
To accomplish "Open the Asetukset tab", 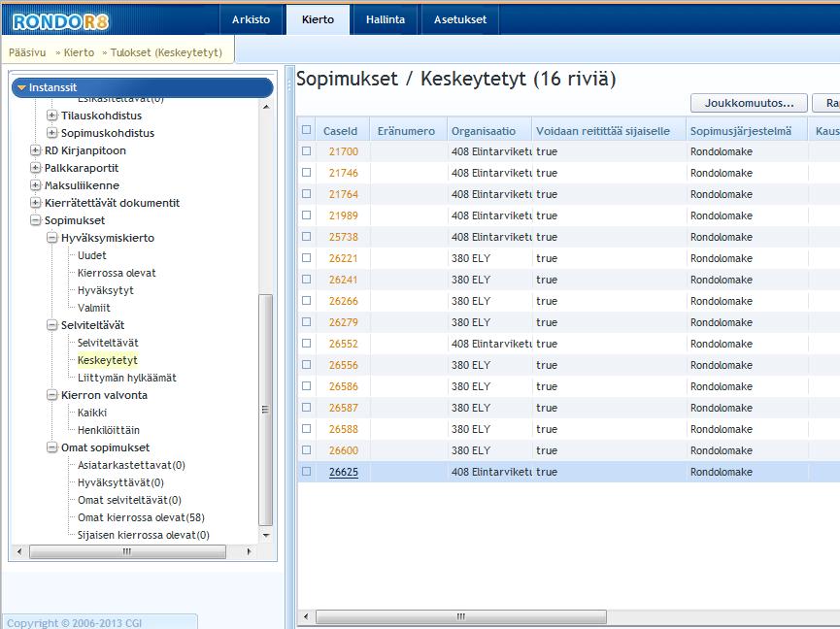I will (460, 19).
